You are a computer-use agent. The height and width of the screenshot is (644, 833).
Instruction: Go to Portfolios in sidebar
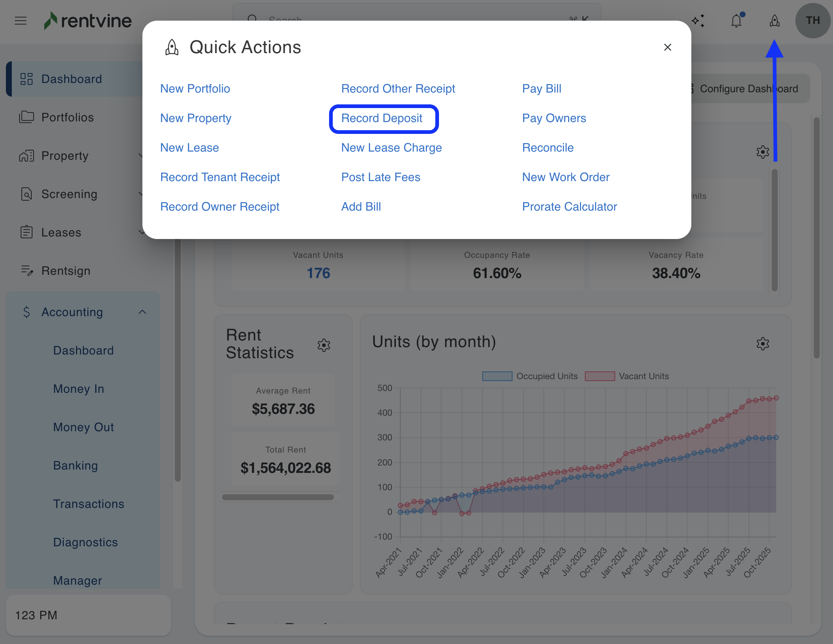click(x=68, y=117)
